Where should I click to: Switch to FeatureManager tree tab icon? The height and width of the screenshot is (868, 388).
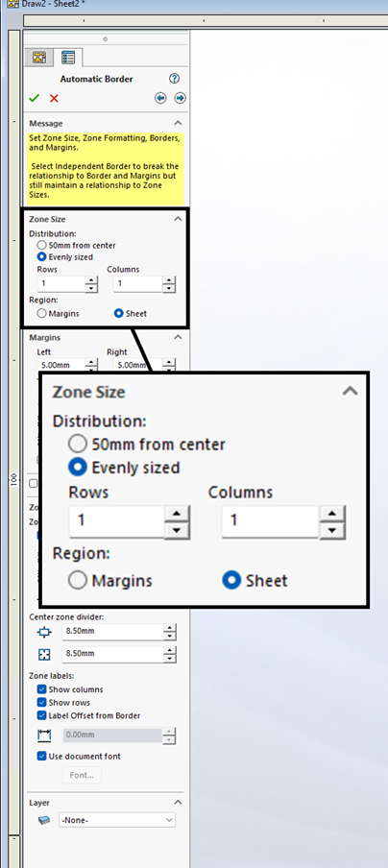[x=38, y=57]
